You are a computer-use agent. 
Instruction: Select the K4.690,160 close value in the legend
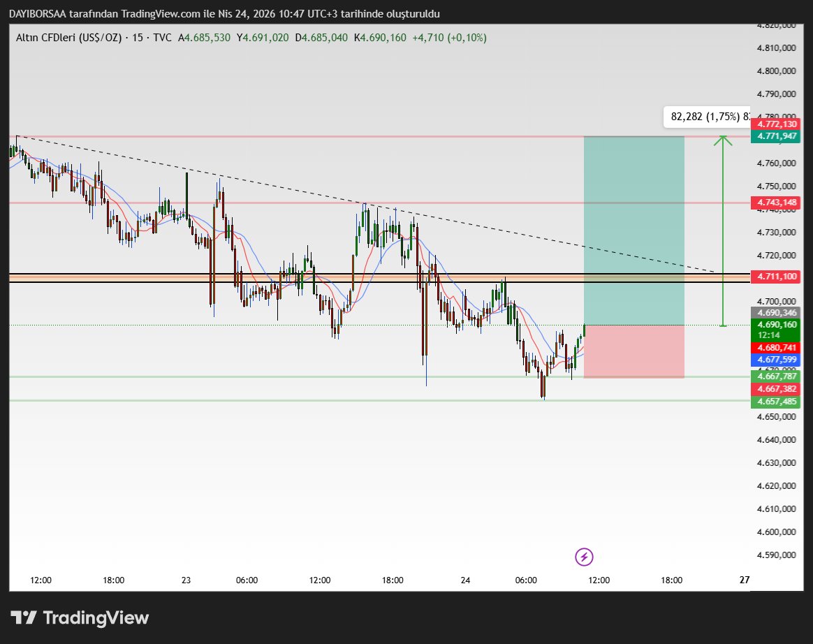coord(380,37)
